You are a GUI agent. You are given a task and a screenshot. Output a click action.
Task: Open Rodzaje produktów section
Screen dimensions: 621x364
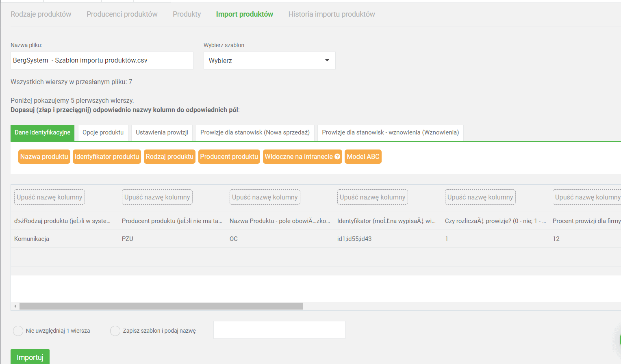[x=41, y=14]
